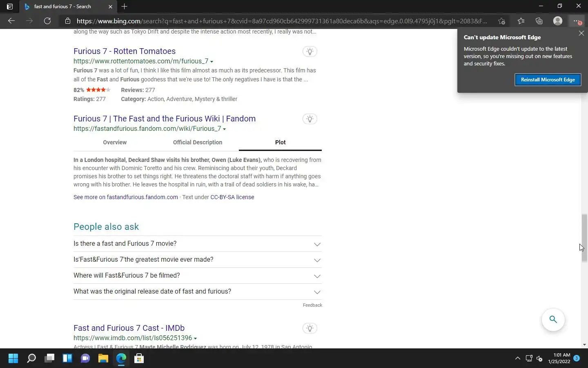Screen dimensions: 588x368
Task: Open Fast and Furious 7 Cast IMDb link
Action: (129, 328)
